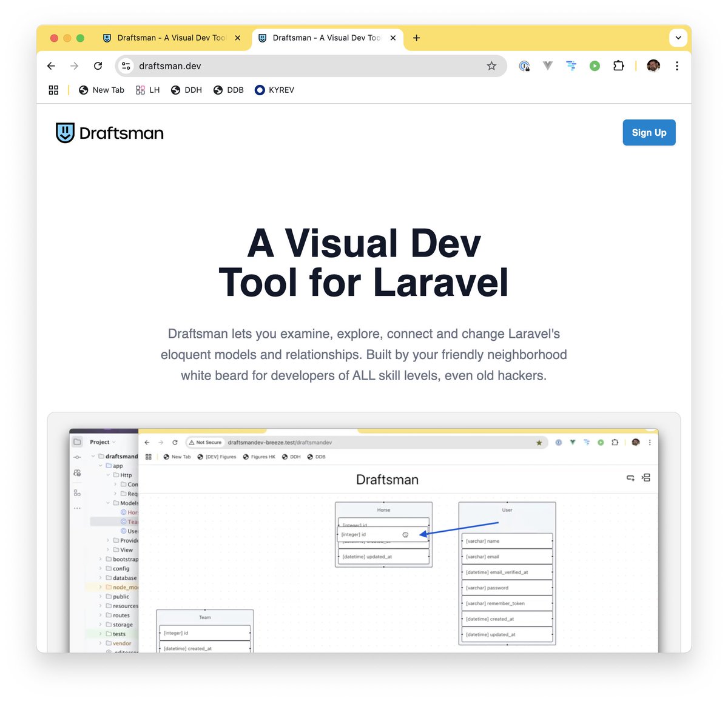Collapse the Models folder chevron in preview tree

point(108,503)
